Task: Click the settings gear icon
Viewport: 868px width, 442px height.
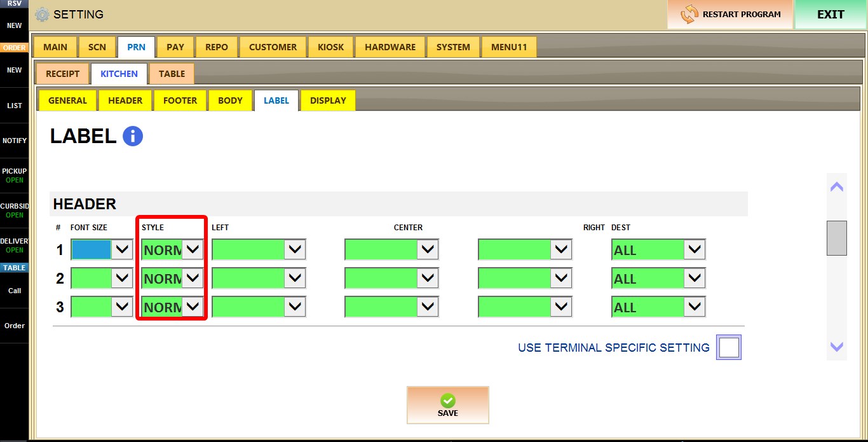Action: pos(42,14)
